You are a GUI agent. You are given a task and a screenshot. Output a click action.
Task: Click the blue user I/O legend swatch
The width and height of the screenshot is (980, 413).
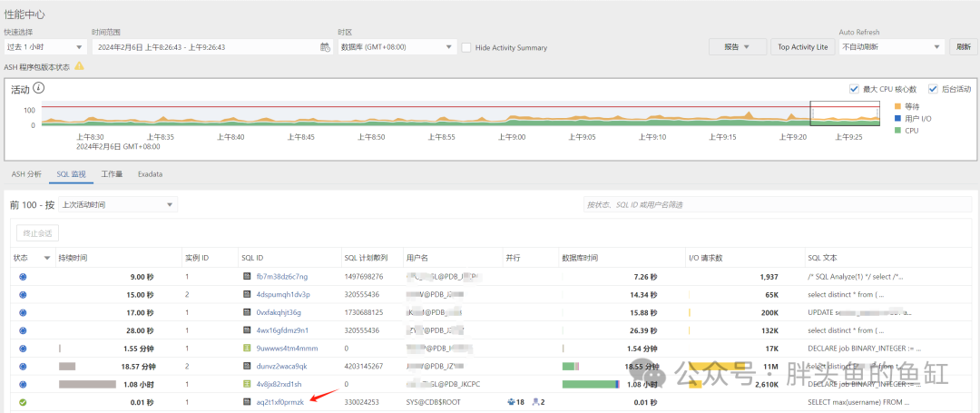tap(898, 118)
